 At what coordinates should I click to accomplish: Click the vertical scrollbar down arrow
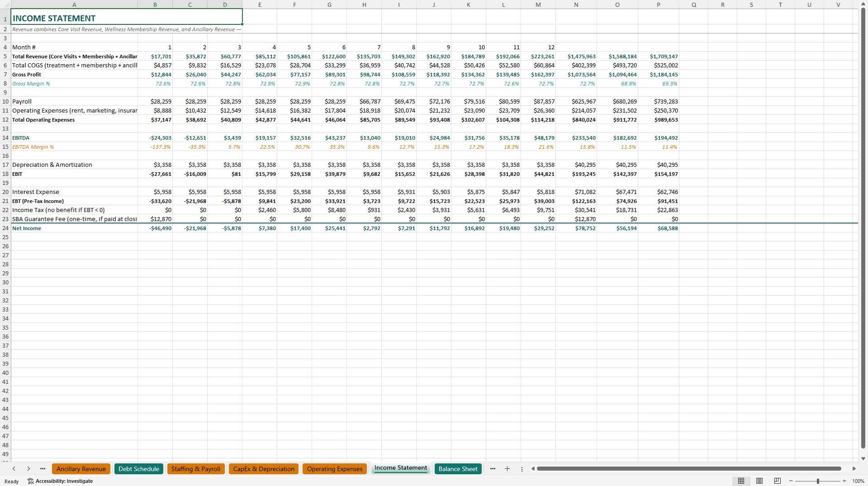pyautogui.click(x=863, y=458)
